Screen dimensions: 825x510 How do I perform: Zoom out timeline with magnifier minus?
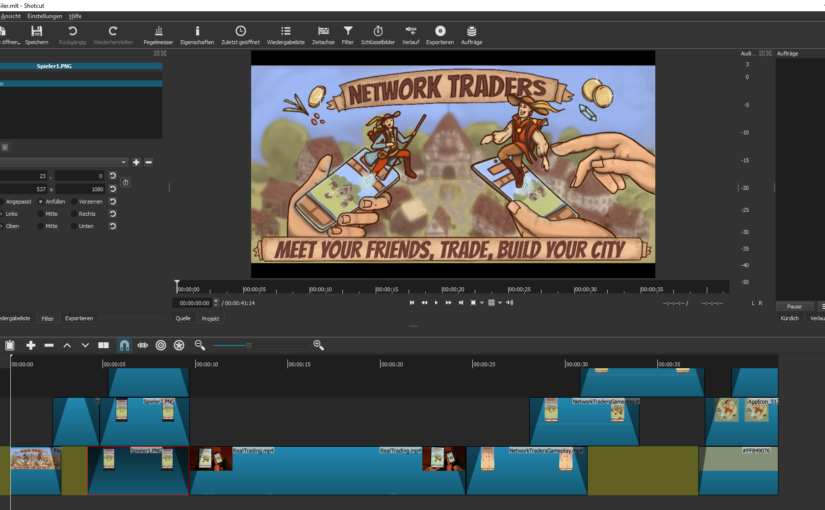pos(200,345)
